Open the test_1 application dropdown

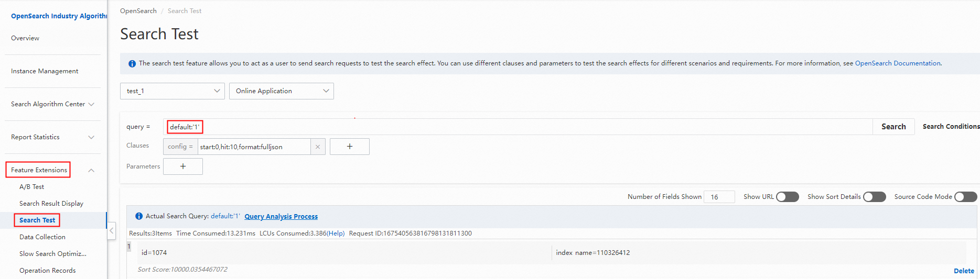pos(173,91)
